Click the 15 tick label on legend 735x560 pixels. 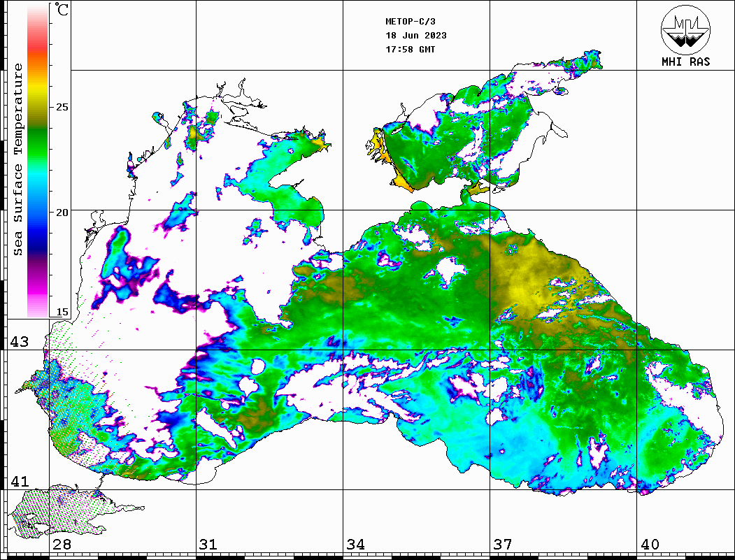click(x=62, y=312)
